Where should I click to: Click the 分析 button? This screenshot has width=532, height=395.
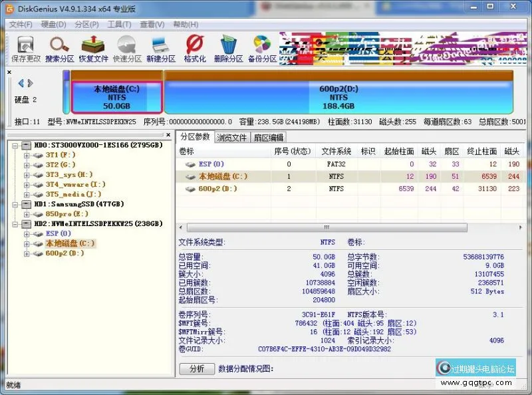click(x=197, y=369)
